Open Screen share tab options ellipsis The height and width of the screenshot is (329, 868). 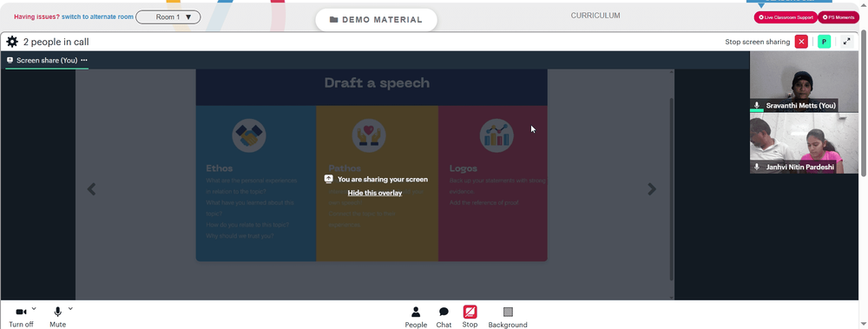84,61
